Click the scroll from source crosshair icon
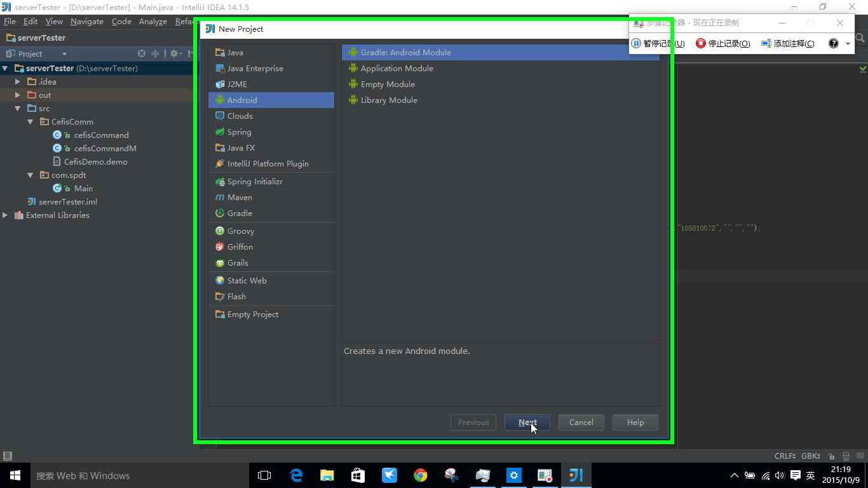Screen dimensions: 868x488 pyautogui.click(x=142, y=53)
